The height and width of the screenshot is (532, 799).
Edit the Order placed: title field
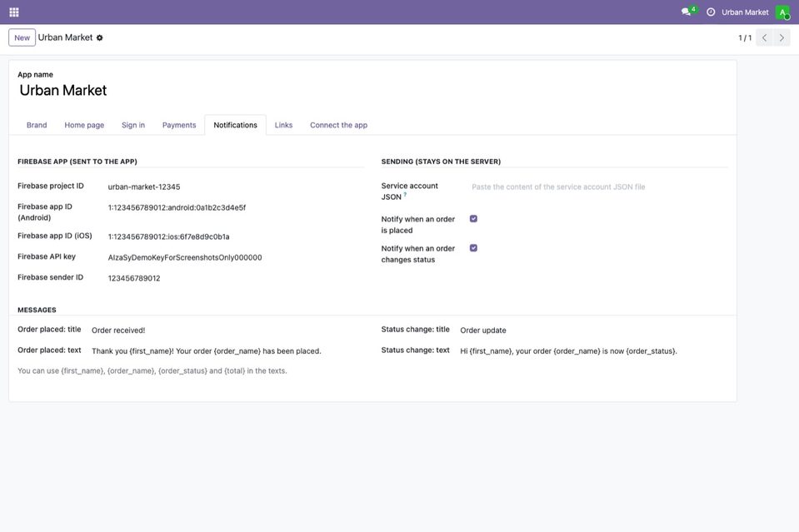[227, 331]
